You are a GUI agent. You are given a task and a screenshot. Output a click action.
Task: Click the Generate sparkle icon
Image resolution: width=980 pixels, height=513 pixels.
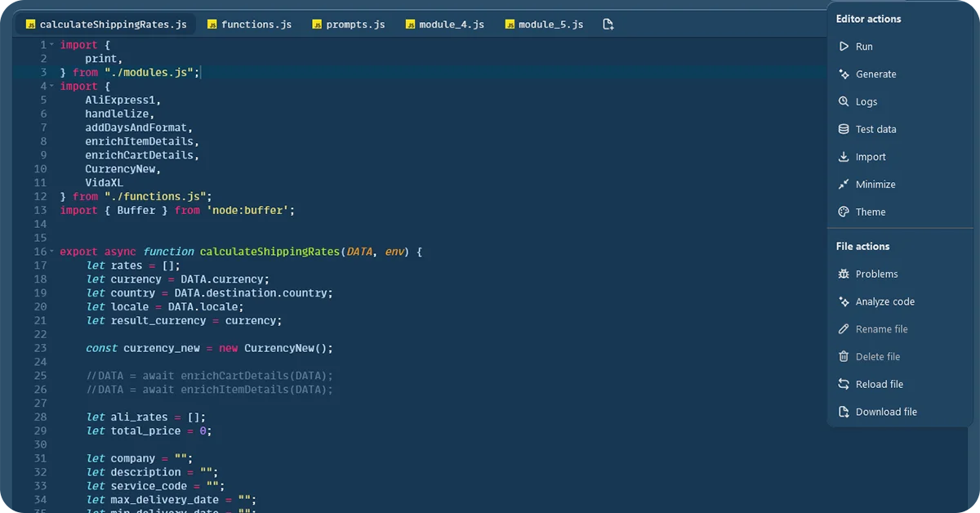click(844, 74)
